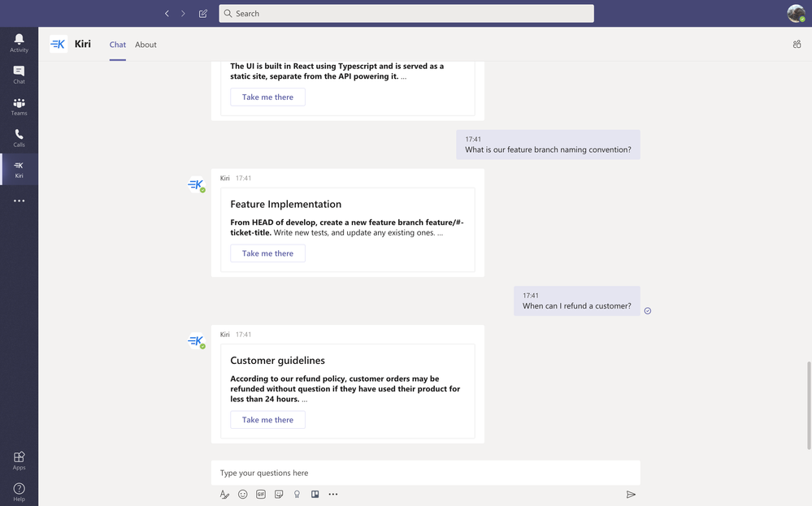Click the 'Type your questions here' message box
812x506 pixels.
(426, 473)
